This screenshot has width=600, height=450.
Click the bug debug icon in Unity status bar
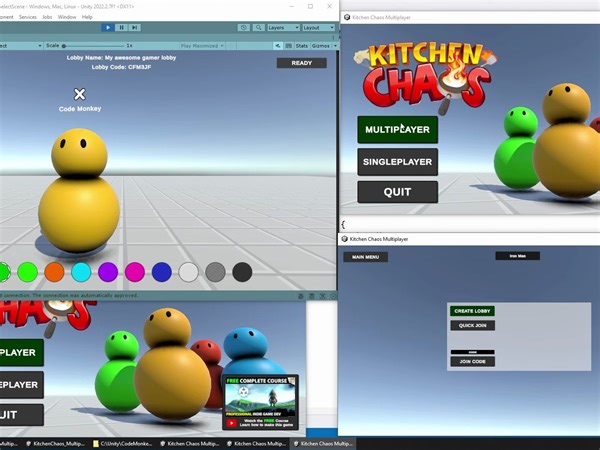pyautogui.click(x=301, y=296)
